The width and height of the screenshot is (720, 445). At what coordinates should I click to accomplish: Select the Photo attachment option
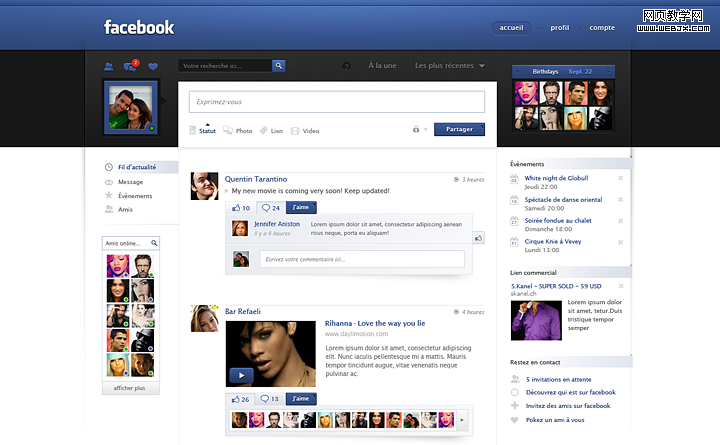(237, 131)
